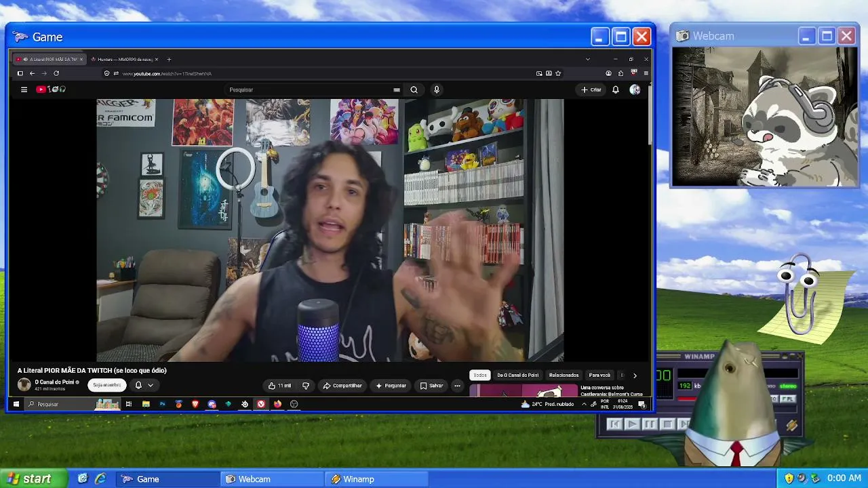Click the 'Criar' create button
Viewport: 868px width, 488px height.
591,89
